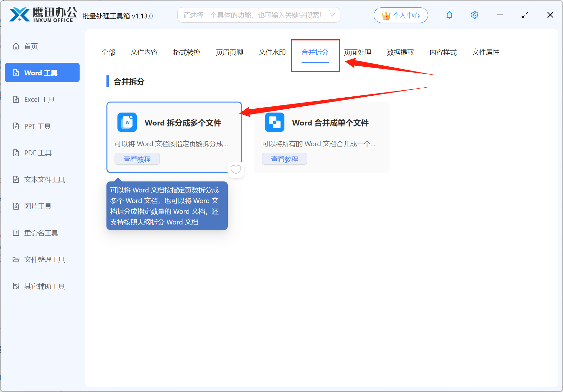Screen dimensions: 563x392
Task: Select the 全部 tab
Action: pos(109,52)
